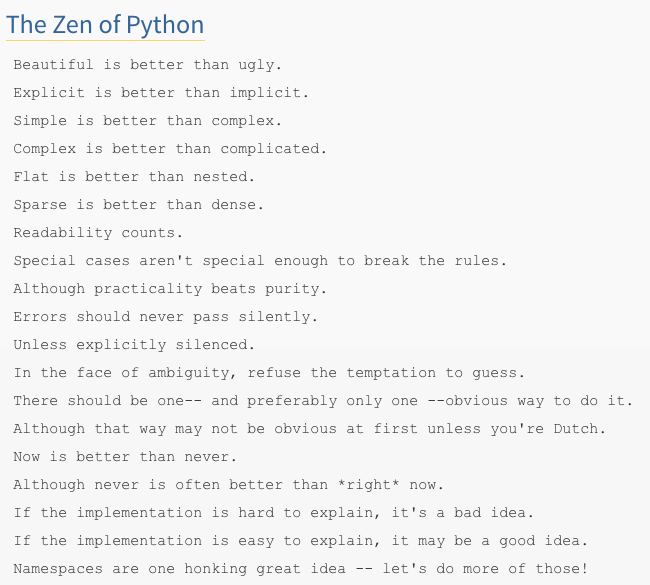Click the line ending "it's a bad idea."

tap(273, 513)
